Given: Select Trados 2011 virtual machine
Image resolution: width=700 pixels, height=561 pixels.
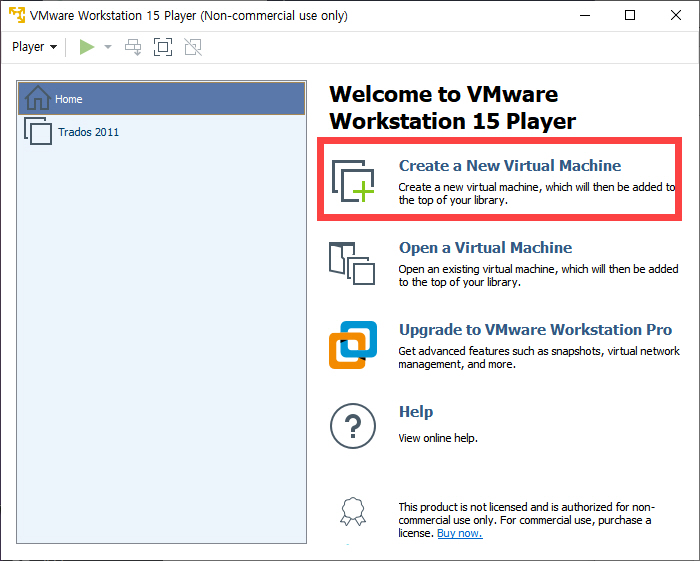Looking at the screenshot, I should point(162,132).
